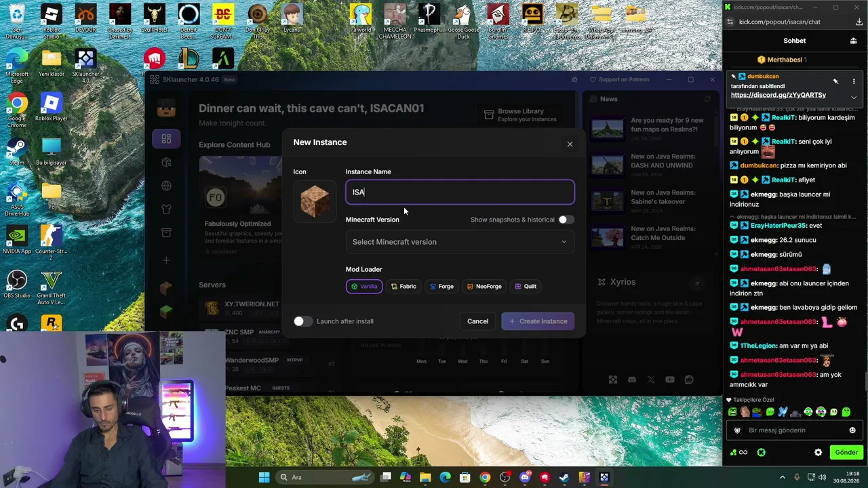Open the Kick chat users list icon
The image size is (868, 488).
coord(853,41)
